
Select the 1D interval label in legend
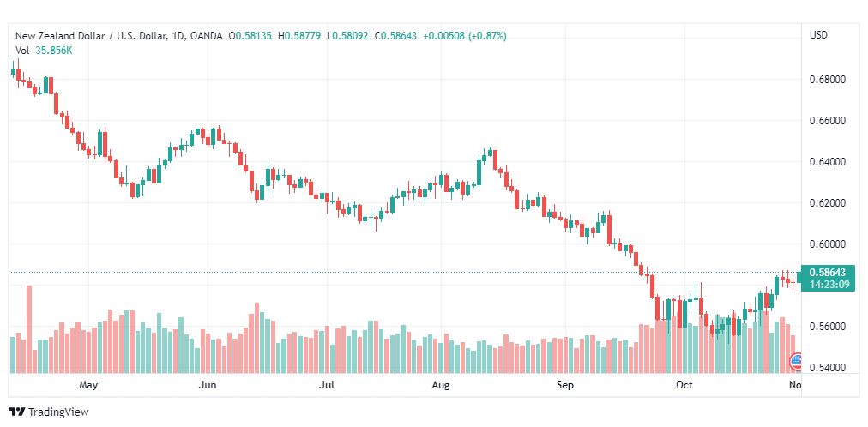178,36
